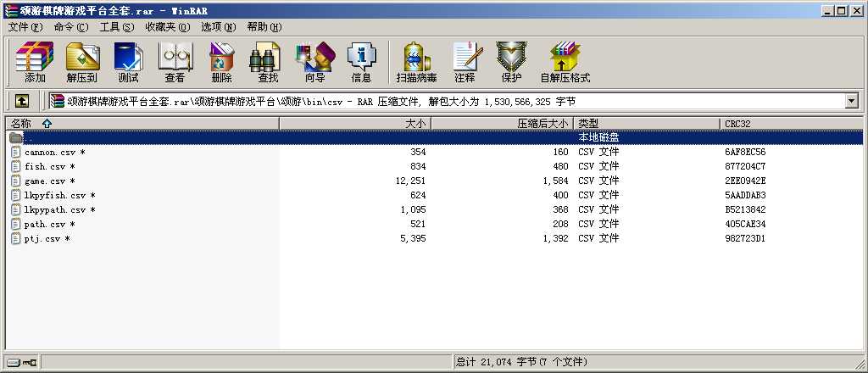Open the Options (选项) menu

click(218, 26)
